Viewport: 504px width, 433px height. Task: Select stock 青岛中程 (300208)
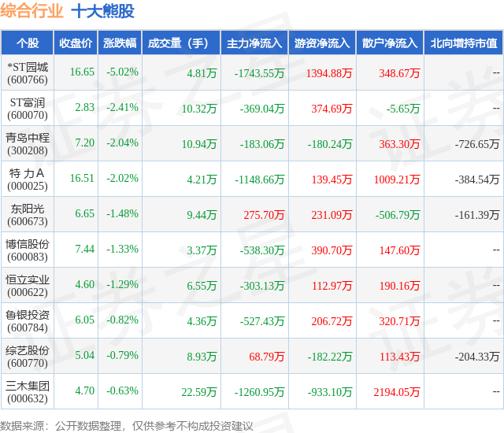[x=28, y=144]
